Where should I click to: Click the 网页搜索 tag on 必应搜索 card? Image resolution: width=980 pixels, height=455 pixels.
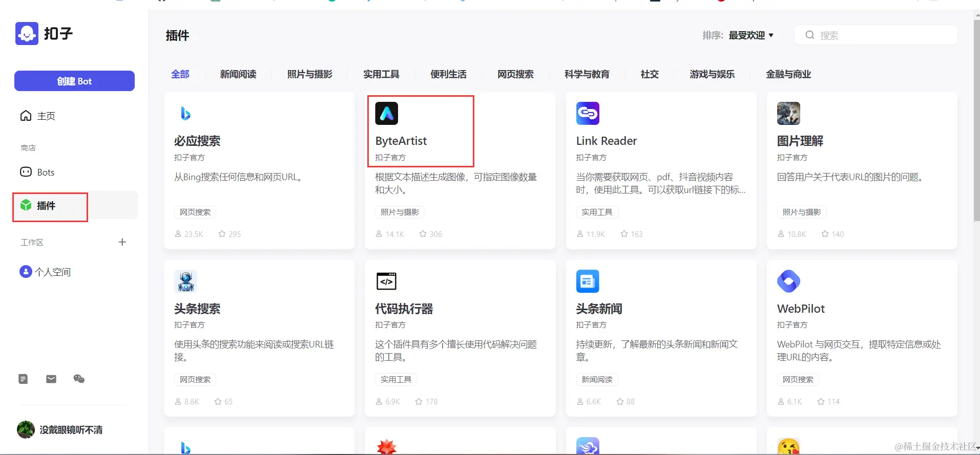click(195, 212)
